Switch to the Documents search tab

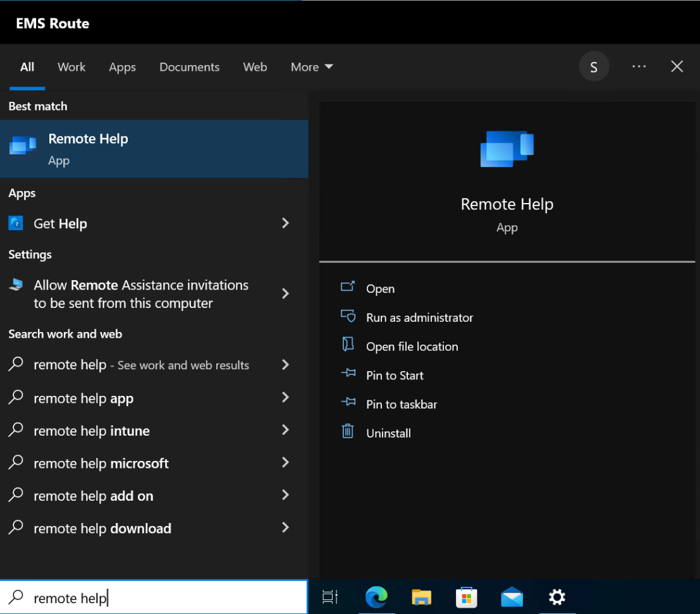click(189, 67)
